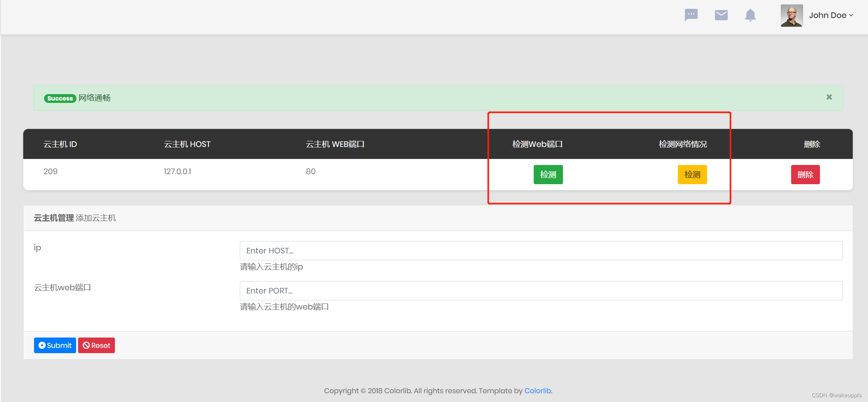Click the 删除 column header
868x402 pixels.
tap(812, 144)
